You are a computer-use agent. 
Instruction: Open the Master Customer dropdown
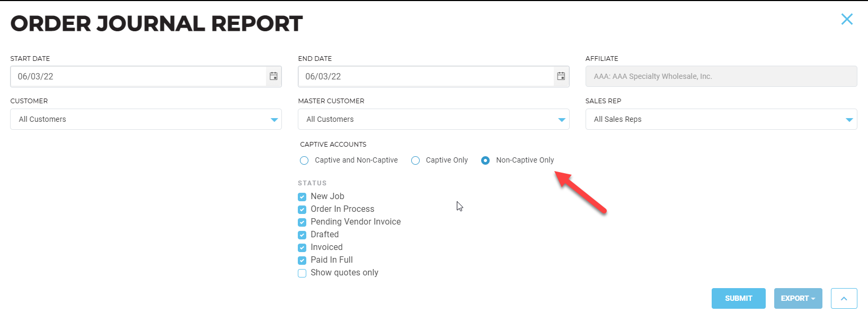click(562, 119)
